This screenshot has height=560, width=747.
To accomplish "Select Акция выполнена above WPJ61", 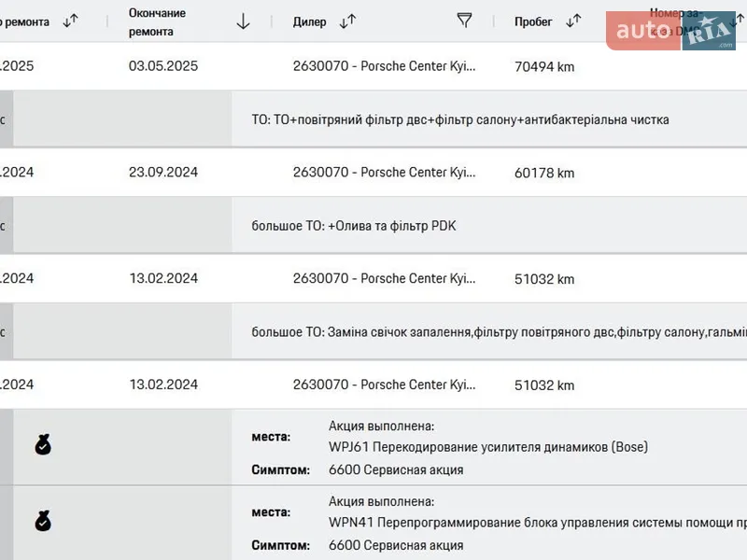I will [382, 426].
